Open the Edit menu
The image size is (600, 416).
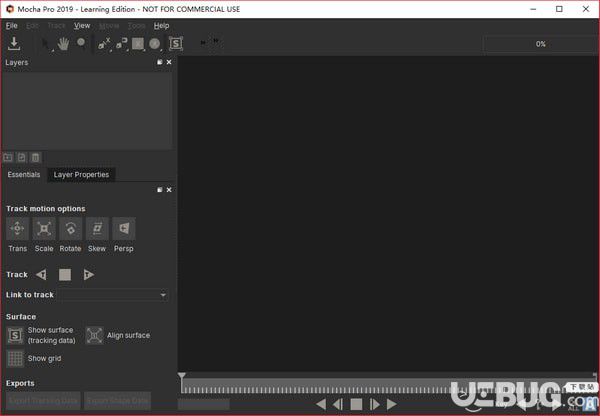33,26
